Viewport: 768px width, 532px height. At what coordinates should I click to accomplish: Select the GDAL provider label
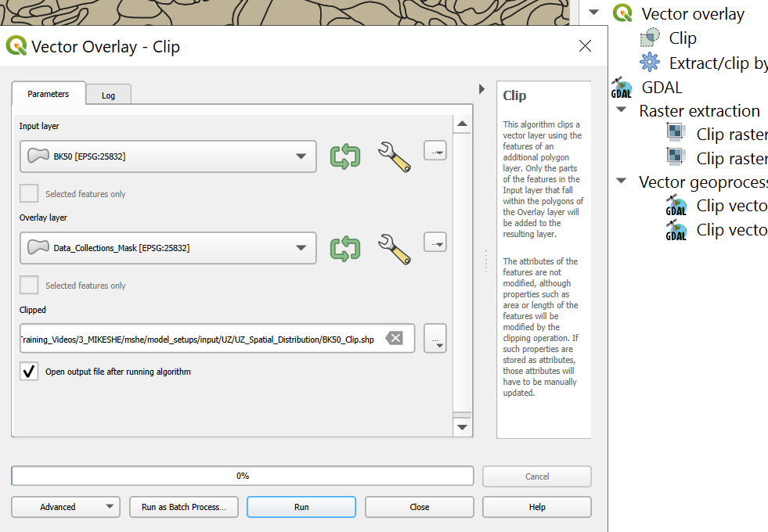point(662,87)
